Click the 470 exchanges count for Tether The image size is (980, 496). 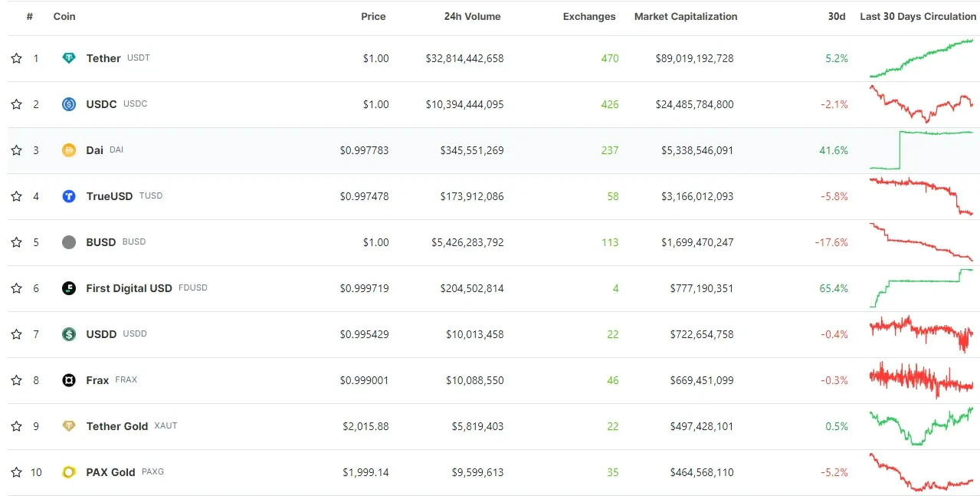(x=609, y=57)
